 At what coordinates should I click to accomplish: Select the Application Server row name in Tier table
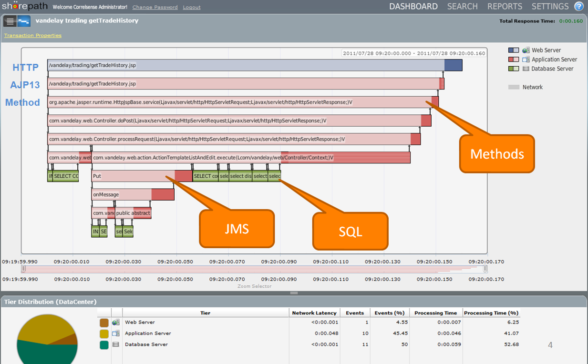(x=148, y=334)
